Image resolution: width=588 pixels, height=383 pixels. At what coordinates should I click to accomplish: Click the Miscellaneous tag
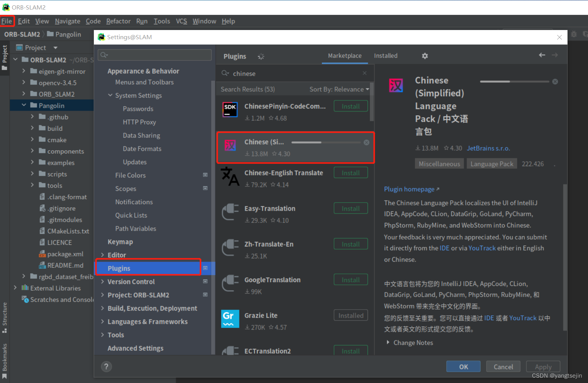(439, 164)
